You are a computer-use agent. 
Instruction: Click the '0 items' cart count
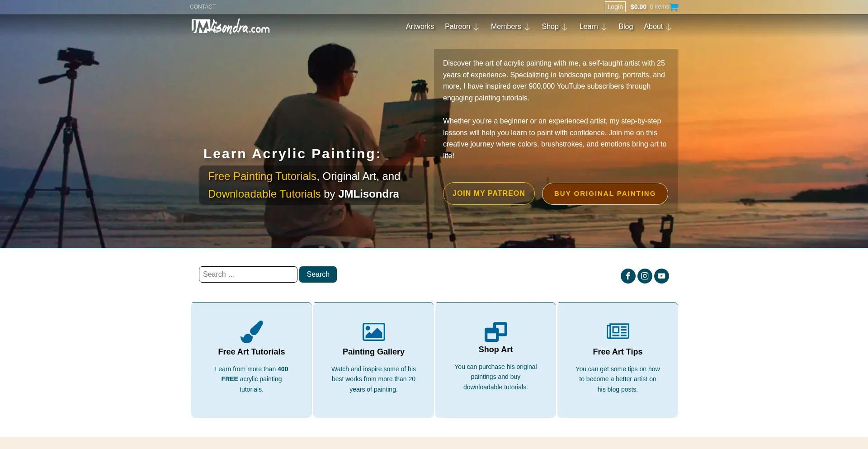(659, 7)
